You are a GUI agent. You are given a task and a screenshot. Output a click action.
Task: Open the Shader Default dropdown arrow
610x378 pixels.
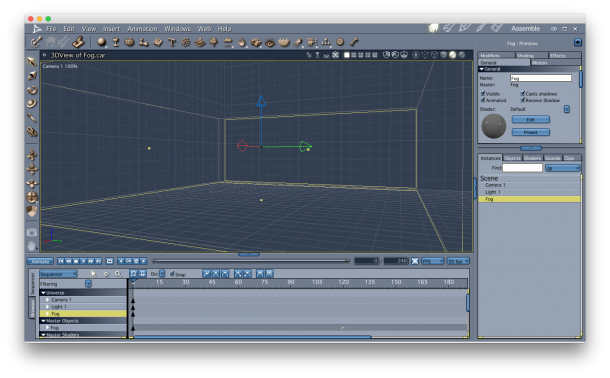tap(567, 109)
